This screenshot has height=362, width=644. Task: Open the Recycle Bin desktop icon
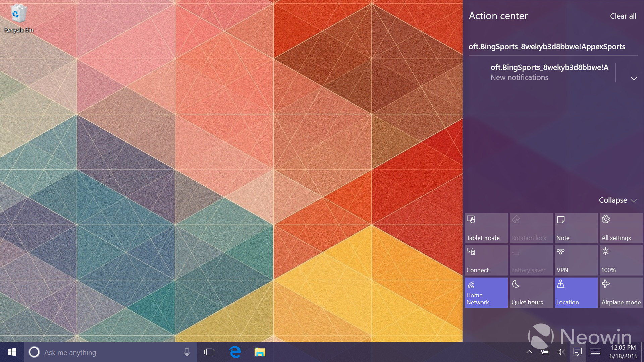18,18
